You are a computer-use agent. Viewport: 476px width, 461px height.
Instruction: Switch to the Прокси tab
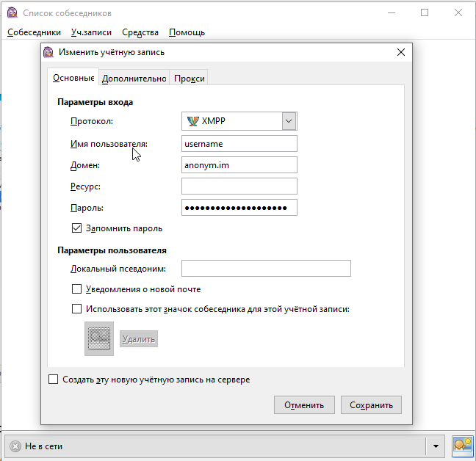(x=190, y=79)
